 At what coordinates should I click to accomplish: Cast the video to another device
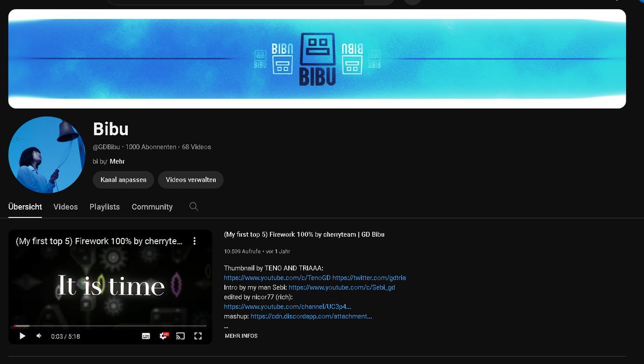[180, 336]
